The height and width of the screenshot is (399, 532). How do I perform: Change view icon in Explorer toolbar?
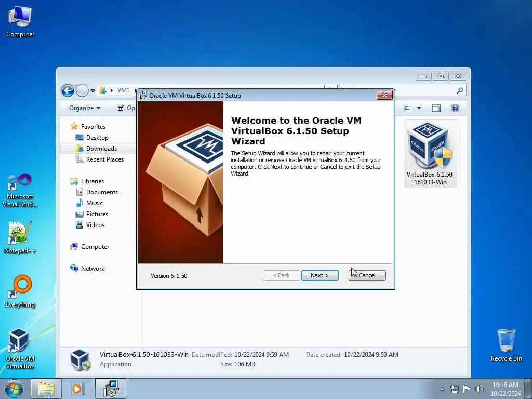408,108
